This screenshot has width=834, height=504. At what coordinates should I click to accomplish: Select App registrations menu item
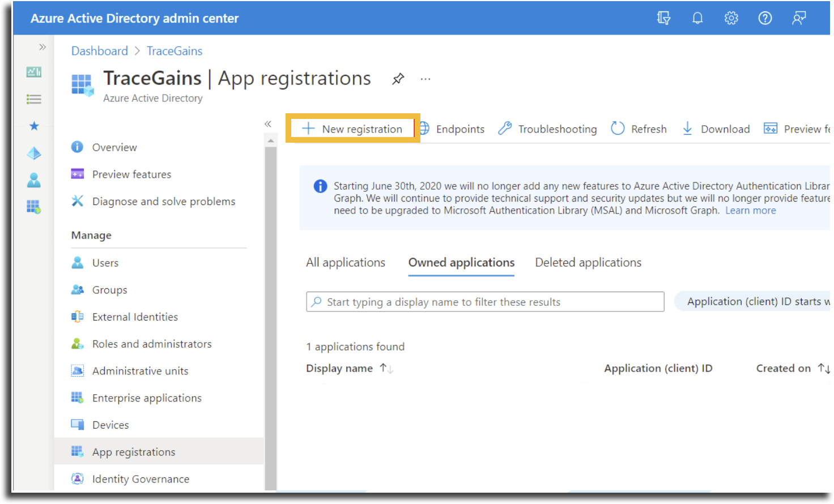point(159,451)
